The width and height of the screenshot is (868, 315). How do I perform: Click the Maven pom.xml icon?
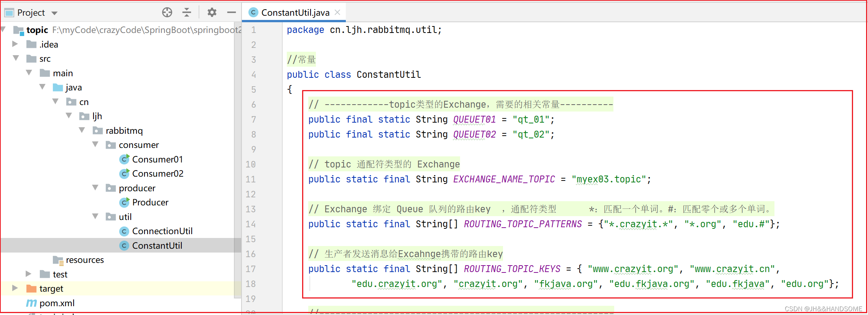[x=31, y=303]
